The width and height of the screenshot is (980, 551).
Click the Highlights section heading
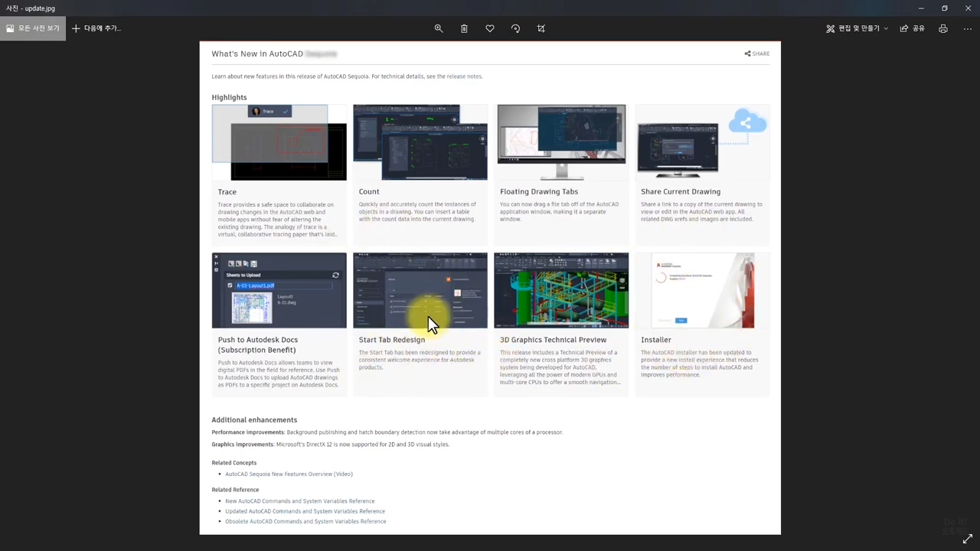tap(229, 97)
